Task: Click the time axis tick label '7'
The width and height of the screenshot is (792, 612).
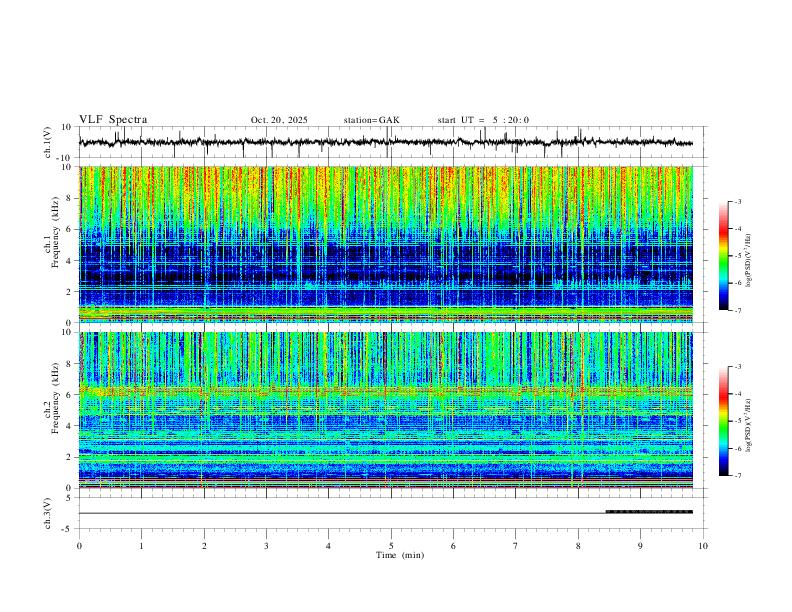Action: tap(516, 546)
